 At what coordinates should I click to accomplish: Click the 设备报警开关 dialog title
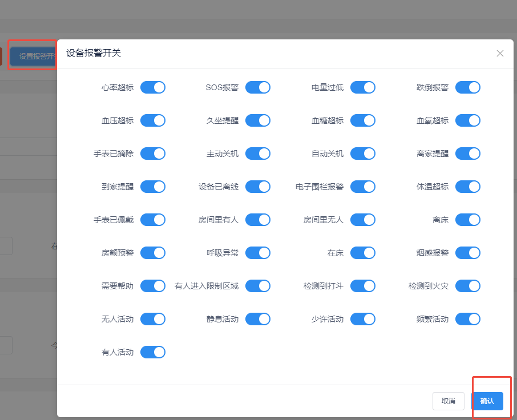click(x=94, y=53)
